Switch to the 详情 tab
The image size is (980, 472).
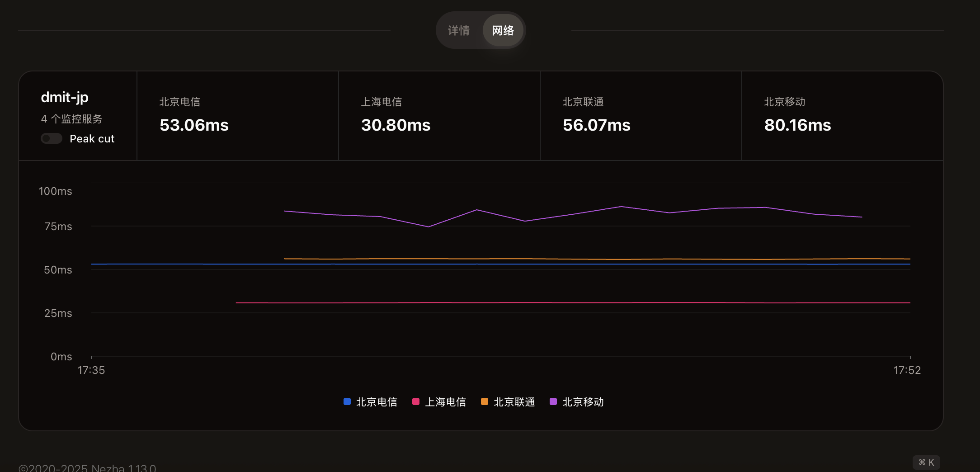pos(459,30)
